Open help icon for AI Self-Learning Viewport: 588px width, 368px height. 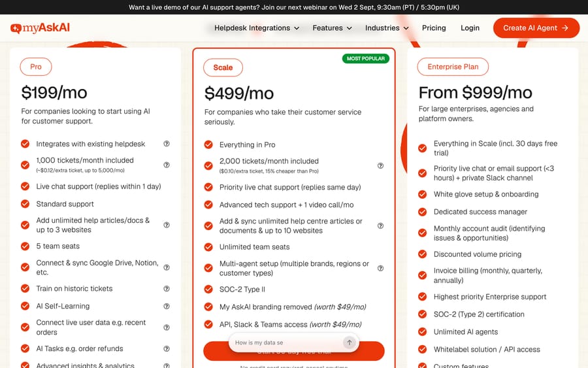pos(167,306)
